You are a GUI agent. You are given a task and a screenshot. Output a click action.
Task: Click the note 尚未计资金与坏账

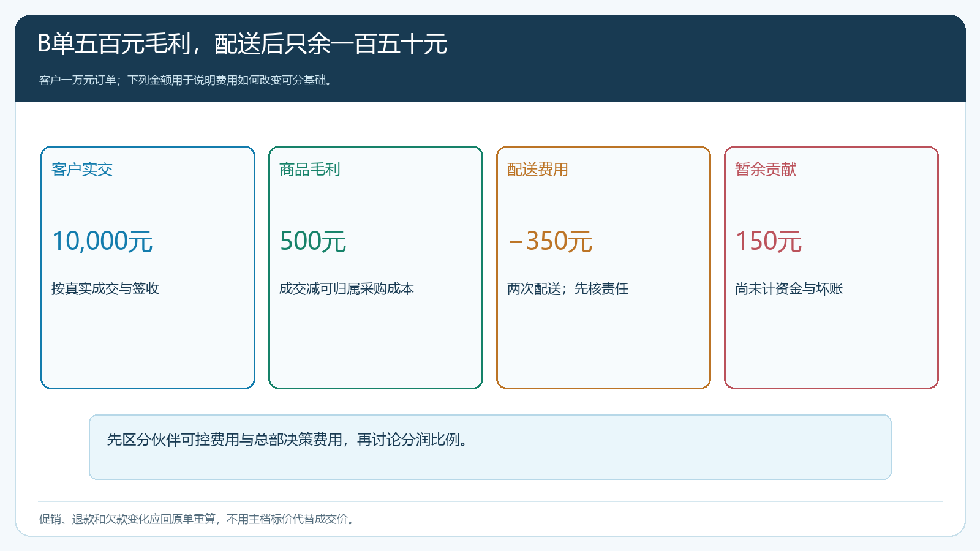click(789, 289)
